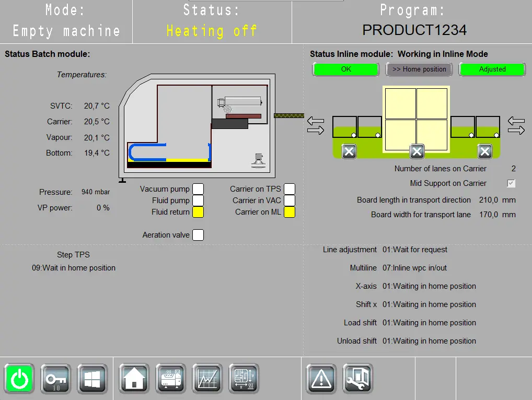The height and width of the screenshot is (400, 532).
Task: Toggle the Vacuum pump indicator box
Action: [198, 189]
